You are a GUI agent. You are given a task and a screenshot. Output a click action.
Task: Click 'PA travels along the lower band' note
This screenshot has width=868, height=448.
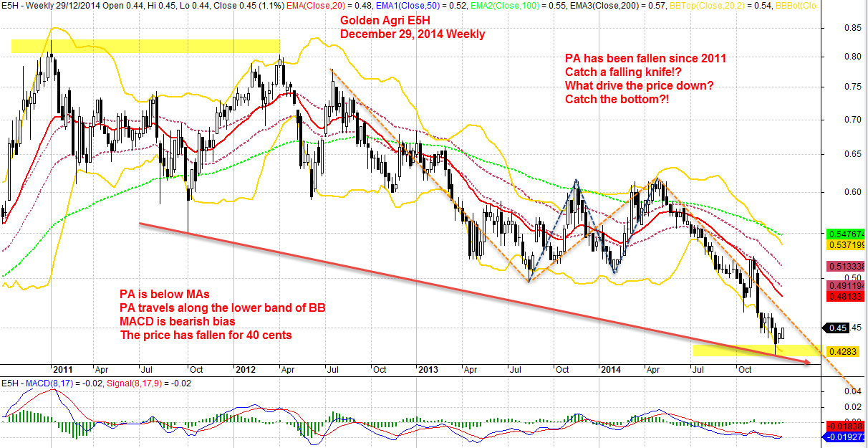pyautogui.click(x=222, y=308)
